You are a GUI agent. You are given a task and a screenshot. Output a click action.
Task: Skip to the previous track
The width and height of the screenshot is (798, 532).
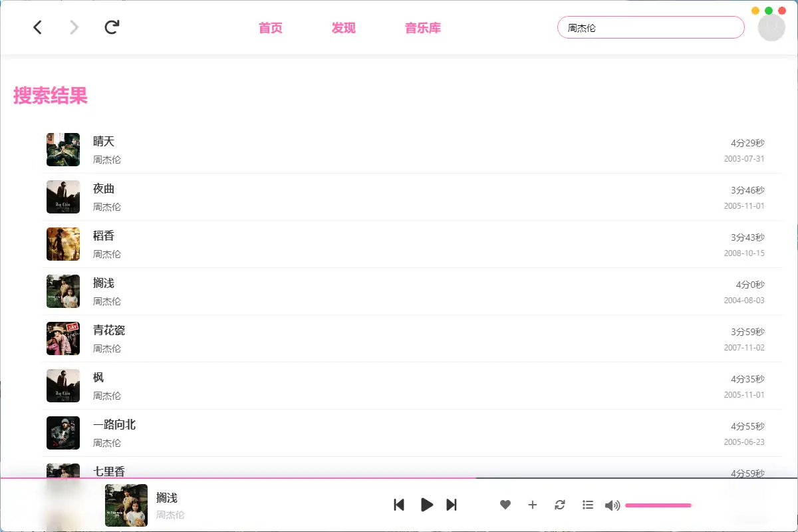399,505
